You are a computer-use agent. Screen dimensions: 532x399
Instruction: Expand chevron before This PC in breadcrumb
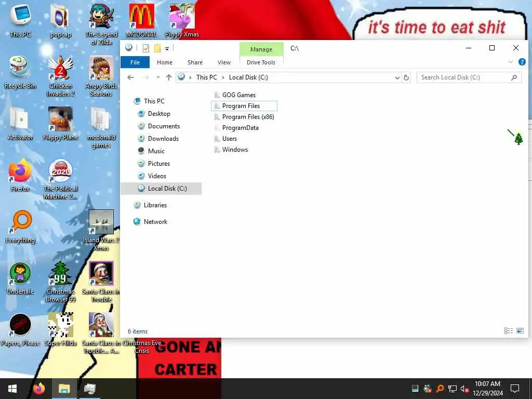pyautogui.click(x=190, y=78)
